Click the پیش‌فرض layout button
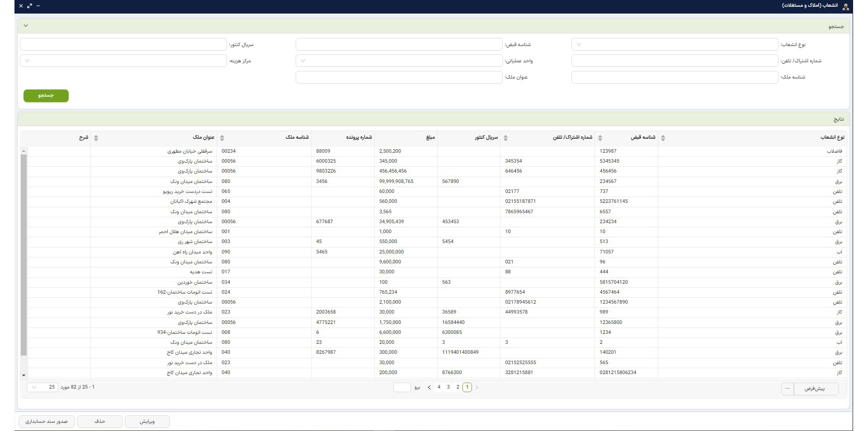The width and height of the screenshot is (868, 431). point(816,389)
